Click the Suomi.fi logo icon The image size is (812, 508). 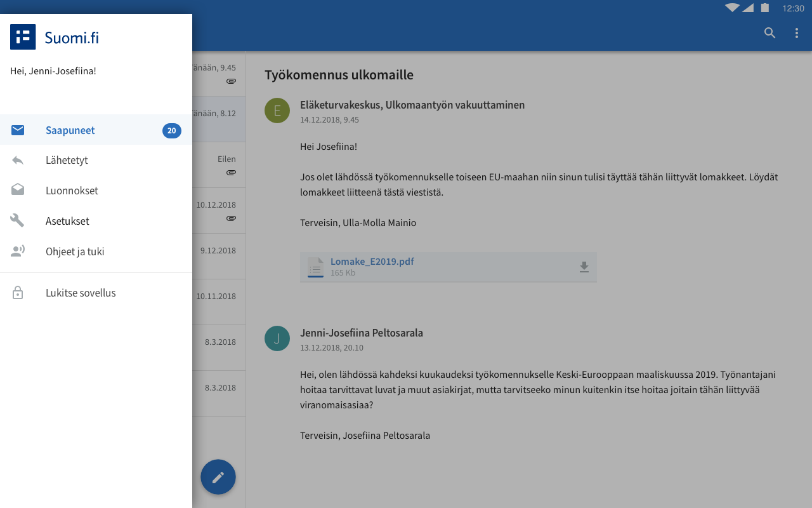23,37
